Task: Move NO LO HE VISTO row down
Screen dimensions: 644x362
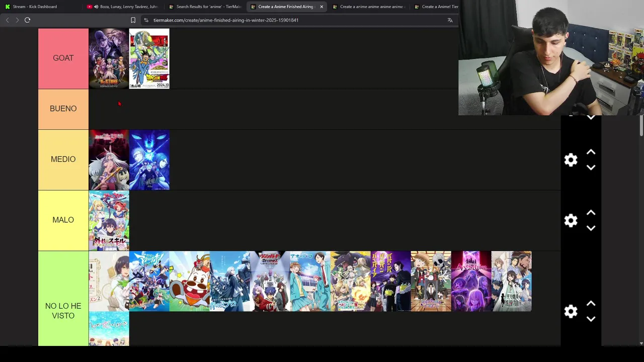Action: pyautogui.click(x=591, y=319)
